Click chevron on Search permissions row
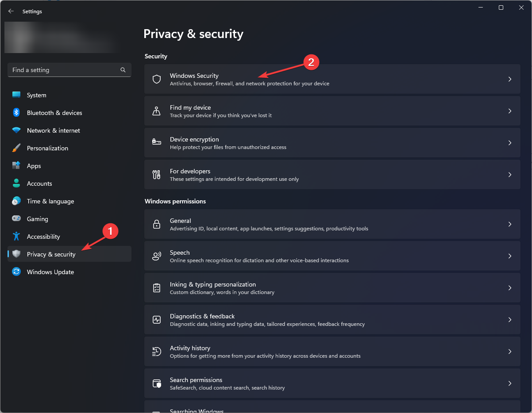 tap(510, 383)
